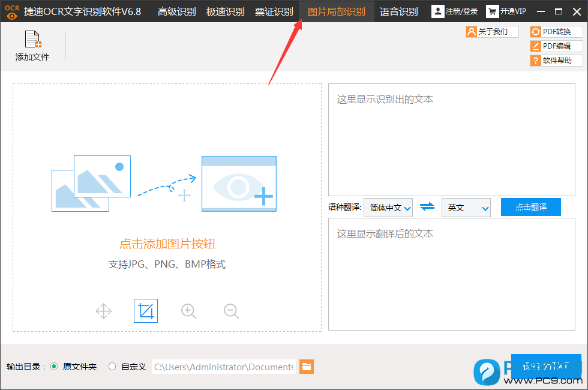Minimize the OCR window
588x390 pixels.
tap(541, 11)
